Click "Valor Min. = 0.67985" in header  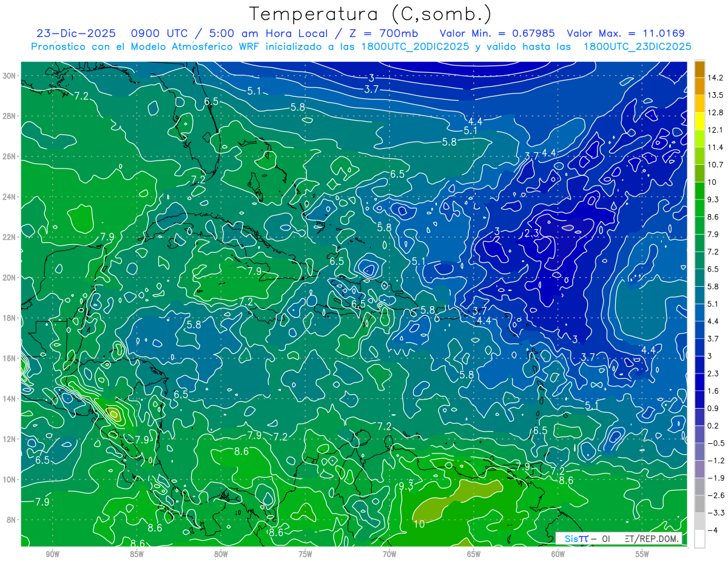tap(498, 33)
